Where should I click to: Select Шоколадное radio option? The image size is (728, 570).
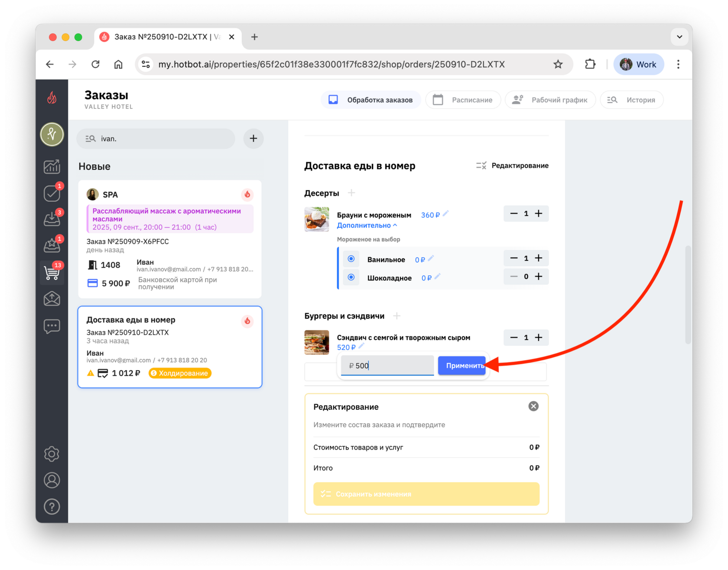(351, 277)
